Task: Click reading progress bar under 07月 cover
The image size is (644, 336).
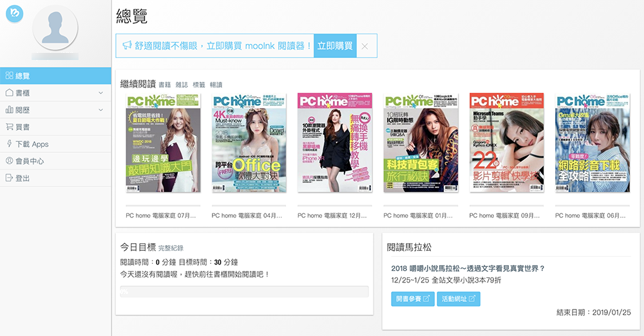Action: point(163,205)
